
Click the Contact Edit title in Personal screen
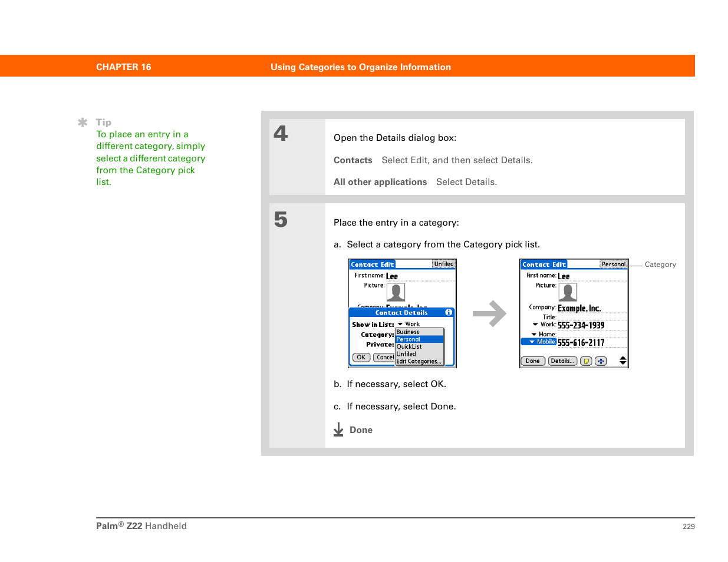[x=543, y=265]
